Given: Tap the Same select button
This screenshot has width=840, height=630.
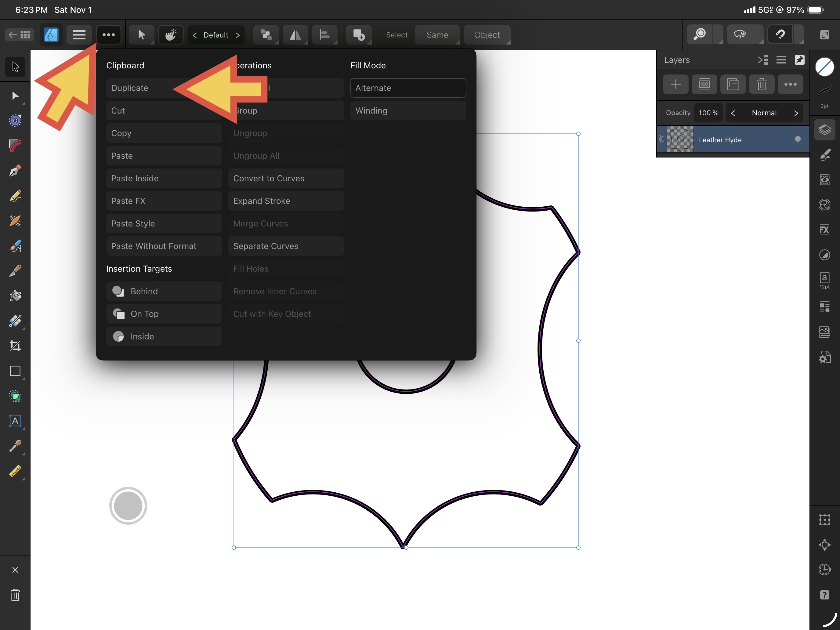Looking at the screenshot, I should [x=437, y=35].
